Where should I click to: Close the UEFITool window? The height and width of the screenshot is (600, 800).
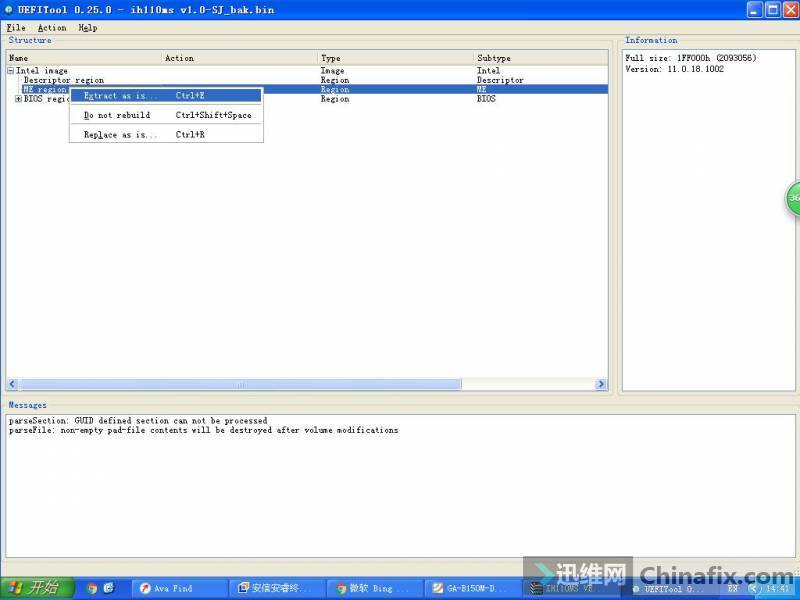point(790,10)
